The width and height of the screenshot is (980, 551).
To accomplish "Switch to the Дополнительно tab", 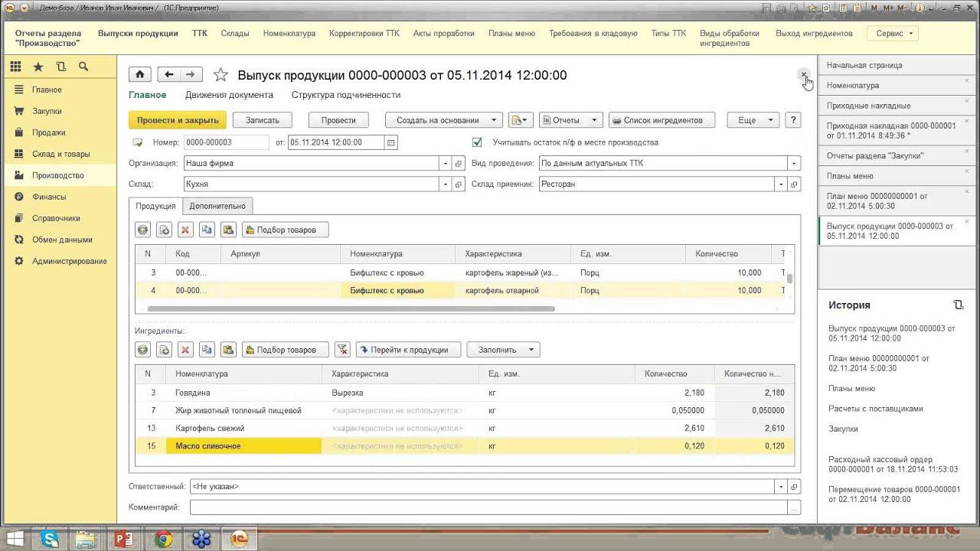I will [x=217, y=206].
